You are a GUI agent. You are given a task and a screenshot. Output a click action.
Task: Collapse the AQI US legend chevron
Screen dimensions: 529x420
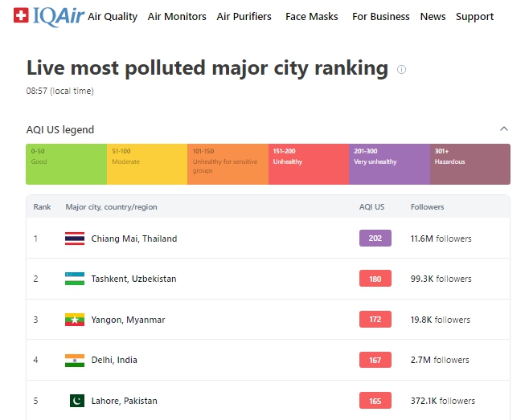pos(504,129)
